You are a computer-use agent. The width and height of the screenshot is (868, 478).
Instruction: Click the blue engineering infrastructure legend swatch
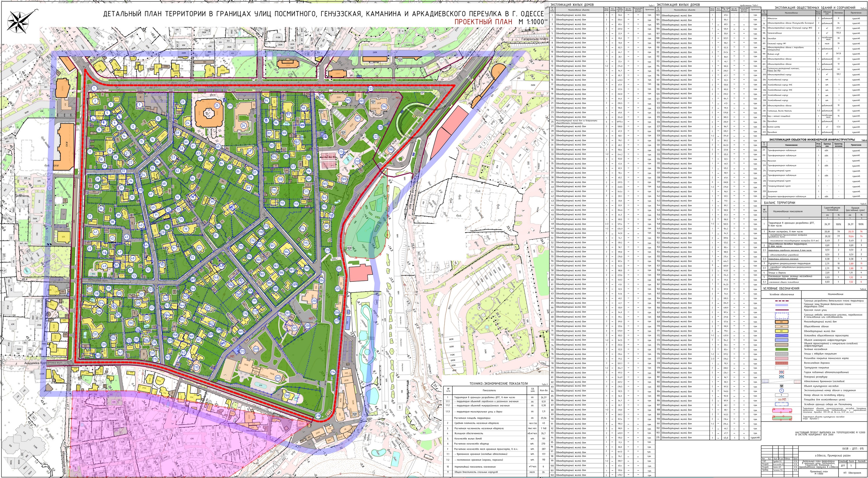782,340
